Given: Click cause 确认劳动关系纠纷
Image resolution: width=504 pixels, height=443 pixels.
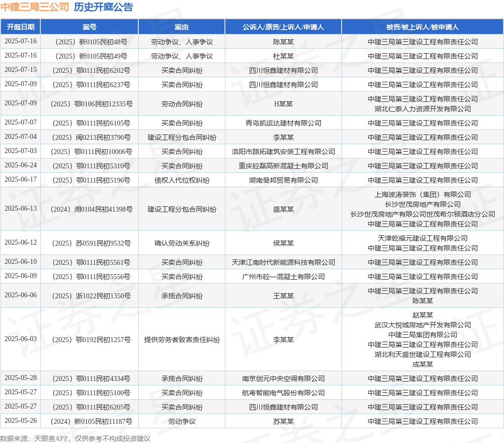Looking at the screenshot, I should (182, 243).
